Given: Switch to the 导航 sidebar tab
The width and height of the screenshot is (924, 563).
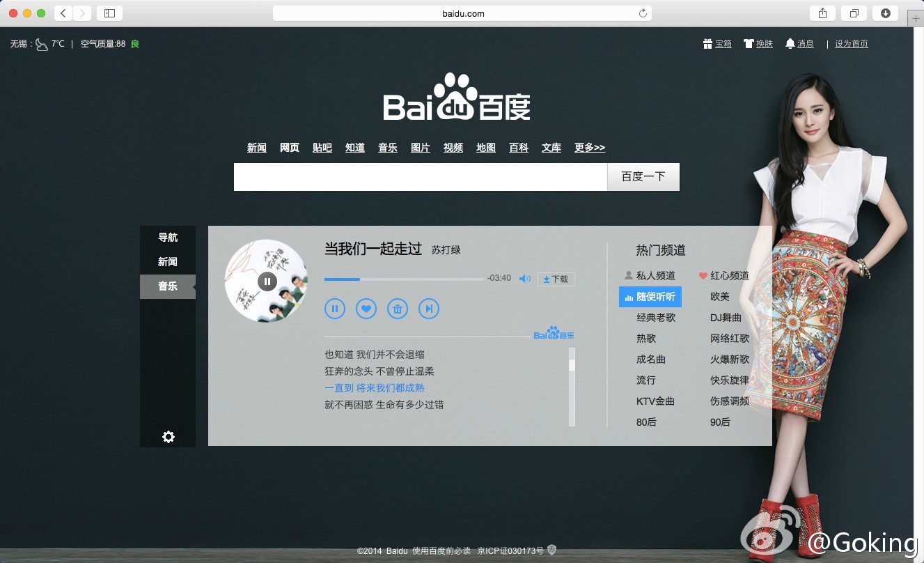Looking at the screenshot, I should (x=168, y=238).
